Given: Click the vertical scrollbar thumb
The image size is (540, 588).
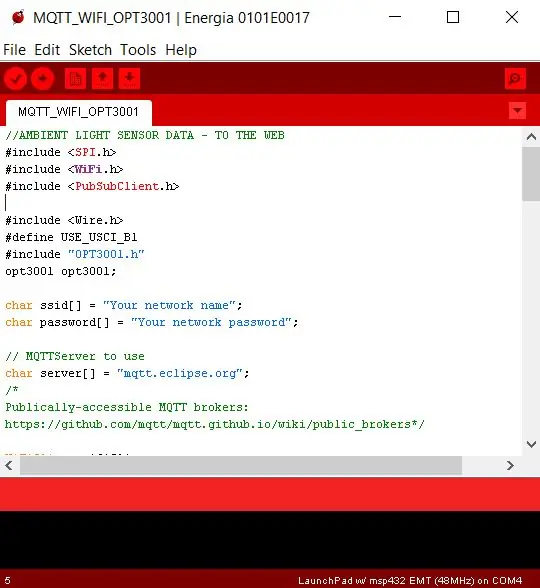Looking at the screenshot, I should click(x=531, y=174).
